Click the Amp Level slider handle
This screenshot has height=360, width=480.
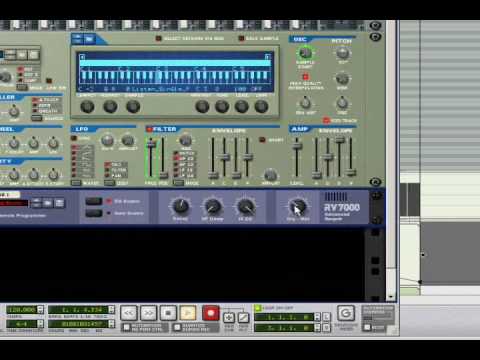pos(297,146)
